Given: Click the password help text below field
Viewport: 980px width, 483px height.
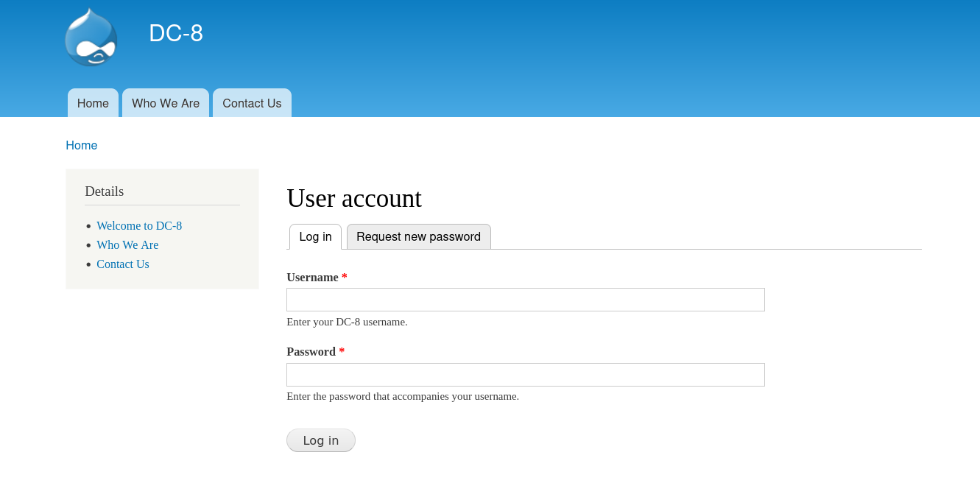Looking at the screenshot, I should (x=402, y=396).
